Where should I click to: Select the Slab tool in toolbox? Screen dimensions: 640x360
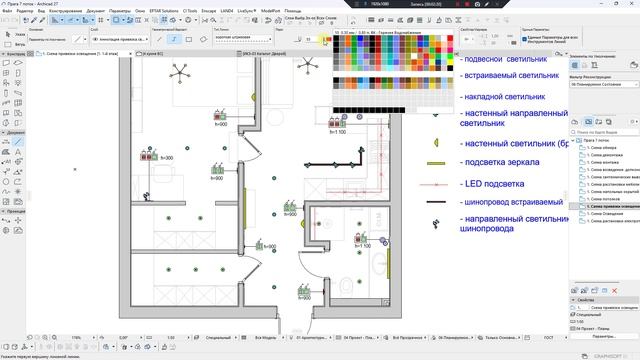[x=18, y=63]
